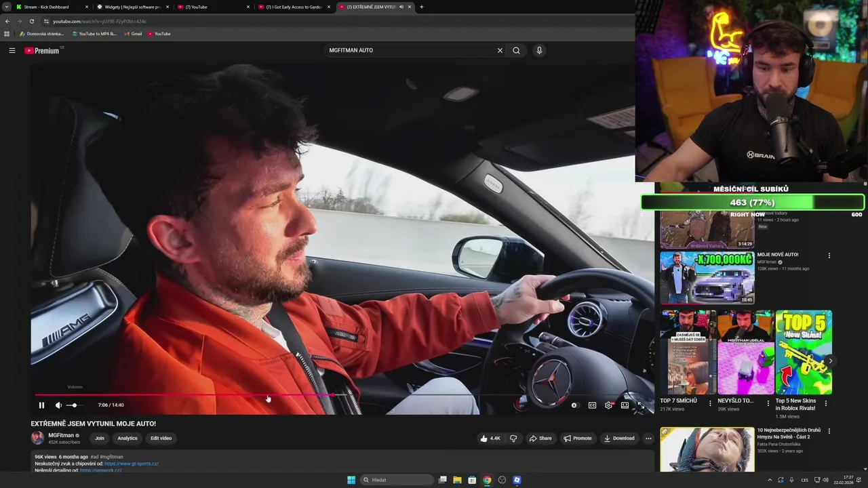Open 10 Nejnebezpečnějších Druhů Hmyzu video title

pyautogui.click(x=789, y=434)
